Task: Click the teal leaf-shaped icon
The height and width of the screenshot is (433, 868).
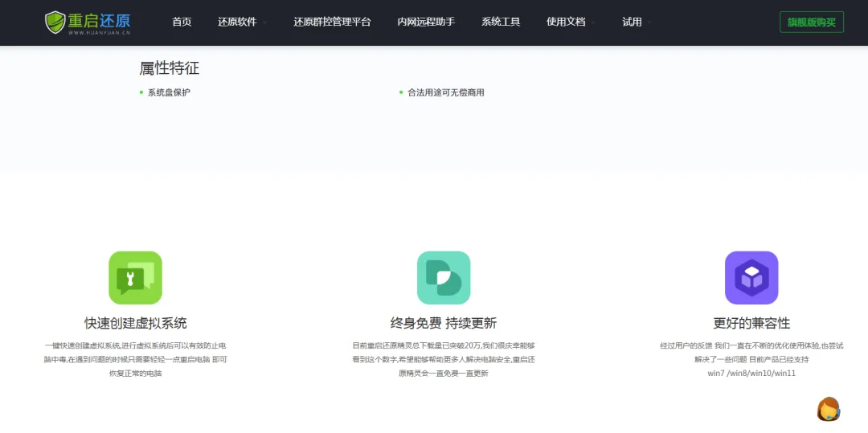Action: [x=443, y=278]
